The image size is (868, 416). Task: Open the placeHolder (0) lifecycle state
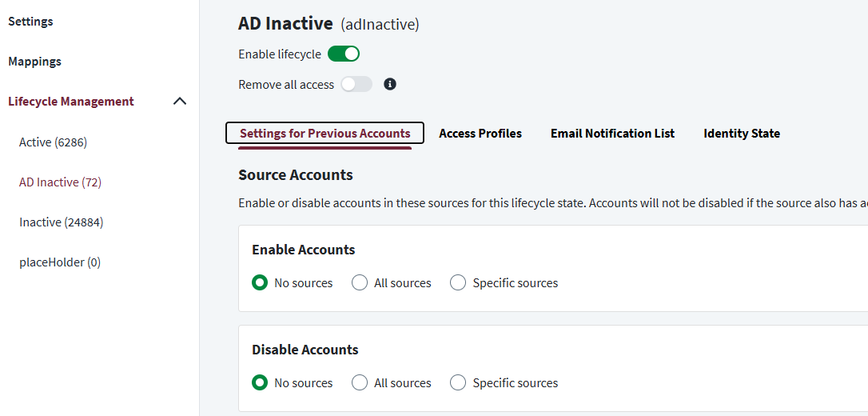pos(60,262)
